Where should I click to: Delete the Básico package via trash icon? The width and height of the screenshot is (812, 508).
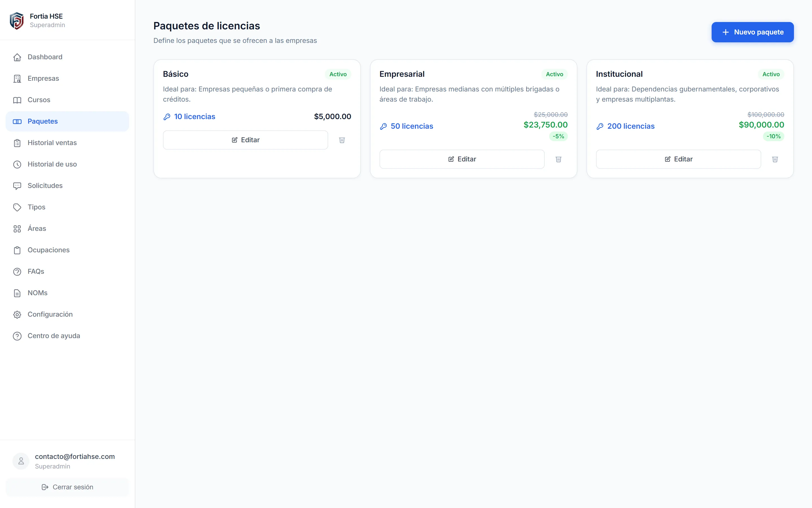342,140
